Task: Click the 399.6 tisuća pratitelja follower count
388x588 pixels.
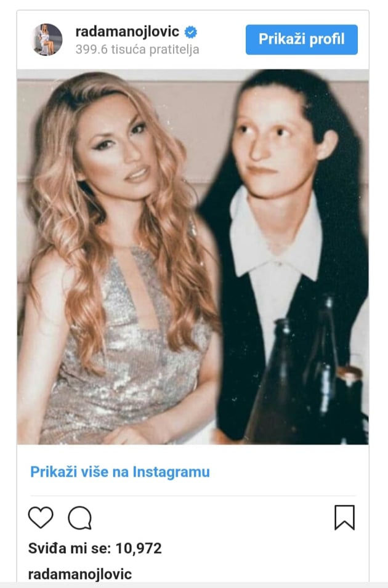Action: coord(137,49)
